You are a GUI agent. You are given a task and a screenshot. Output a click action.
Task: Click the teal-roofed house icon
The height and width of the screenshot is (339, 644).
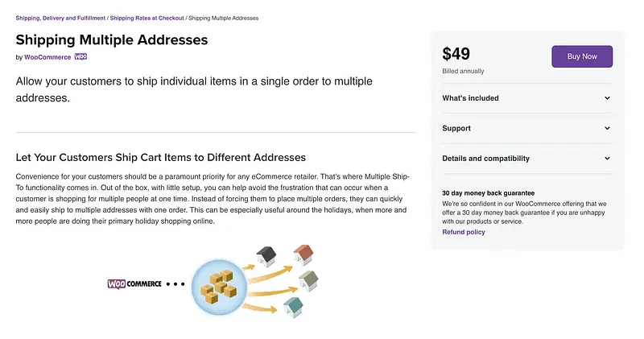(x=293, y=307)
